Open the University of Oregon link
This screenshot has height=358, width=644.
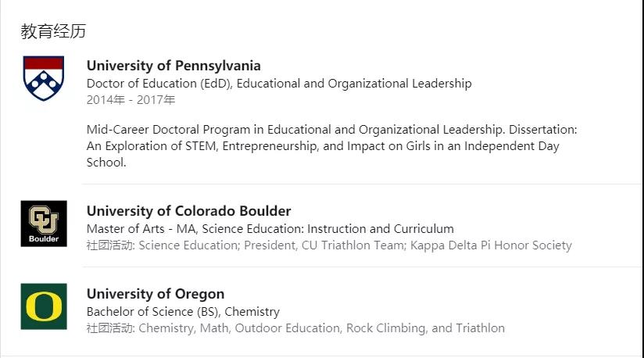point(156,294)
